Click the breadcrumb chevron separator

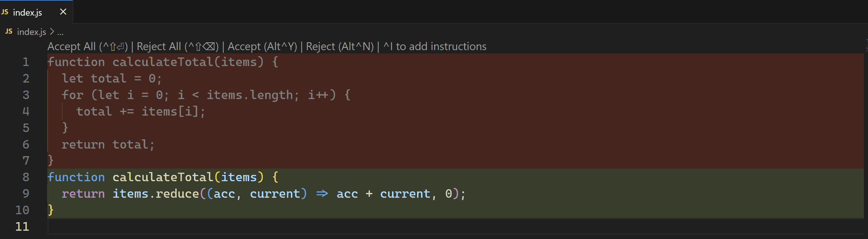[x=52, y=31]
